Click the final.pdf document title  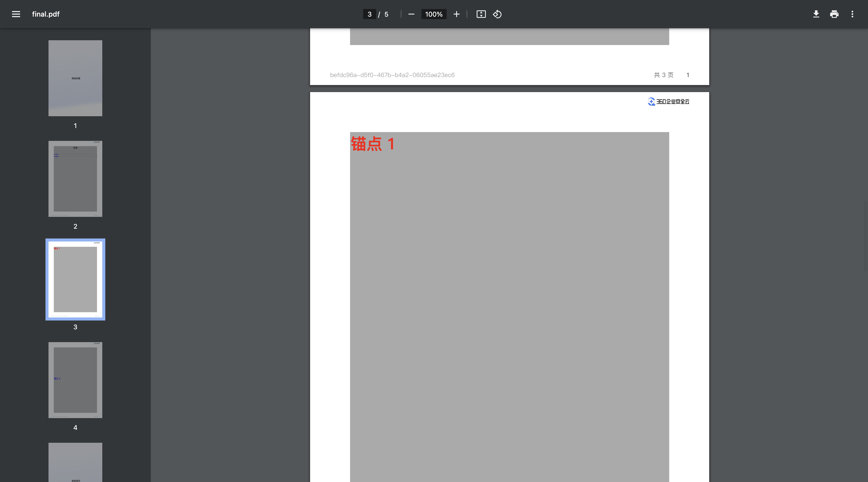[46, 14]
